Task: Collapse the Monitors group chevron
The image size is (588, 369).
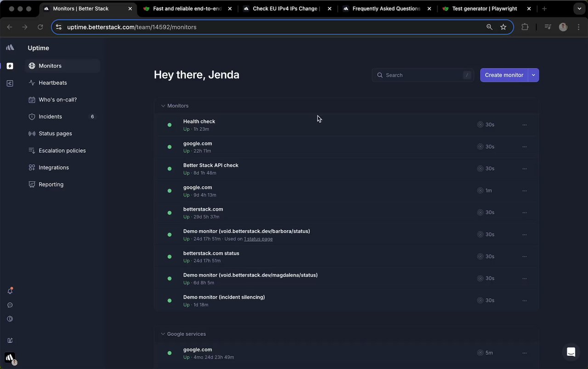Action: pyautogui.click(x=163, y=106)
